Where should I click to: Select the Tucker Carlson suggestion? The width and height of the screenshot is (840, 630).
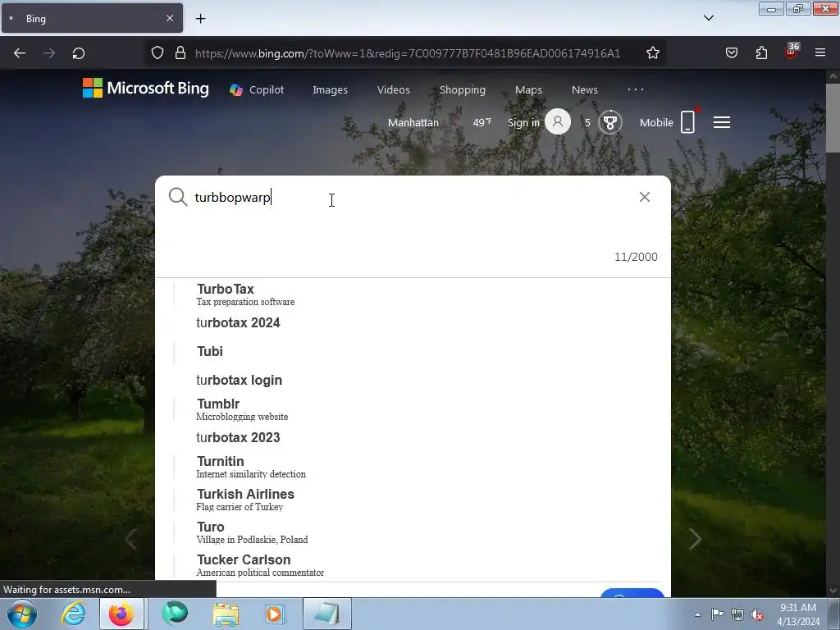tap(413, 565)
